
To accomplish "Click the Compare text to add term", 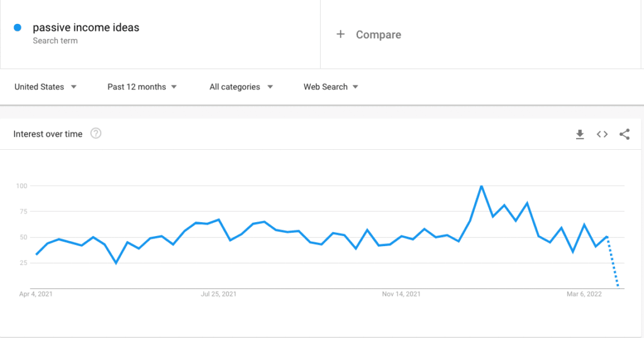I will point(378,35).
